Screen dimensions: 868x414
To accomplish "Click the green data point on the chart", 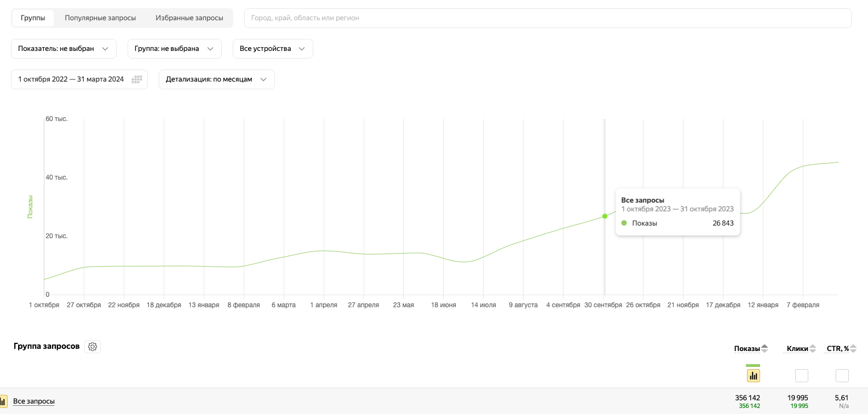I will [x=605, y=216].
